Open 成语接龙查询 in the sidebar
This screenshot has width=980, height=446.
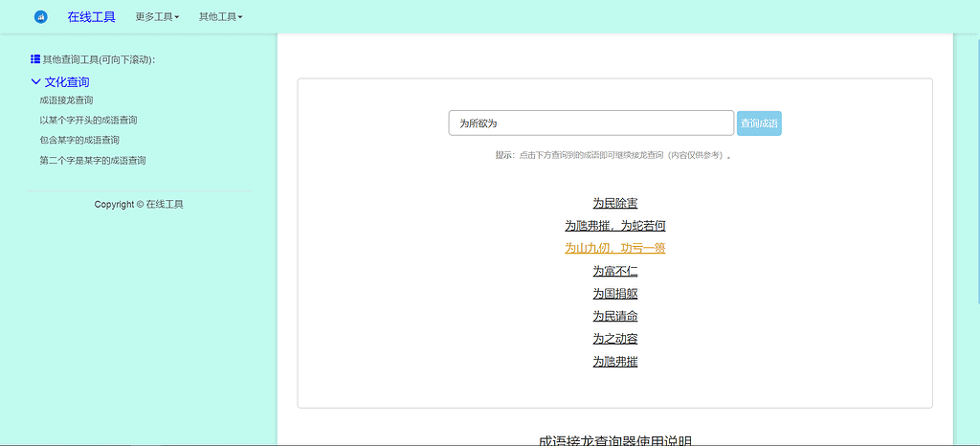[x=66, y=100]
